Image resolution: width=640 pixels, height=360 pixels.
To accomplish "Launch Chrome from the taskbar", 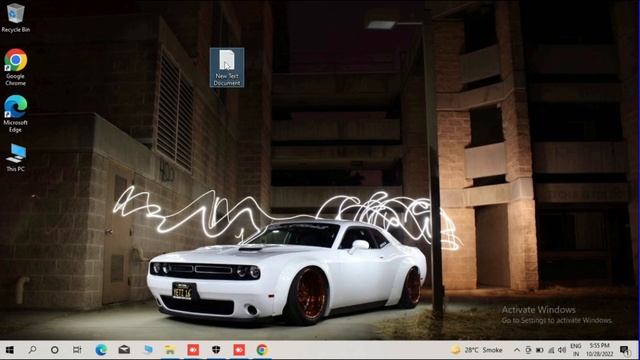I will (262, 350).
